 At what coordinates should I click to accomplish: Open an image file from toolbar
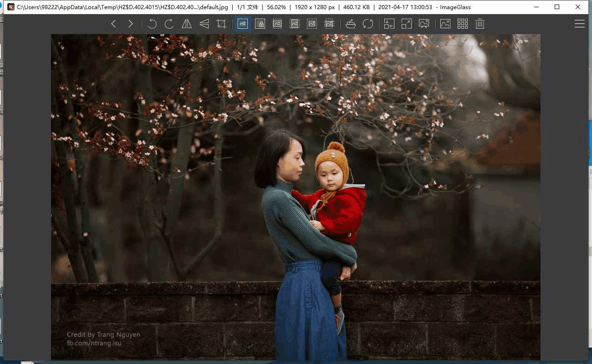point(351,24)
